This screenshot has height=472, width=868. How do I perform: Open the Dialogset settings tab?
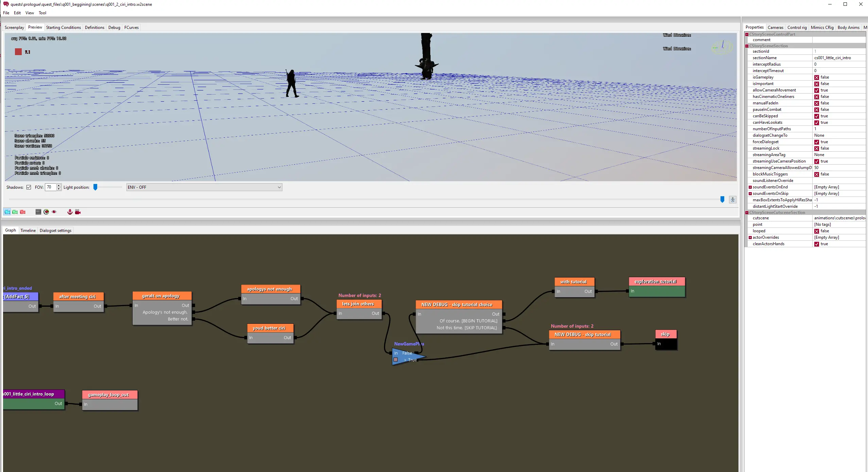(55, 231)
